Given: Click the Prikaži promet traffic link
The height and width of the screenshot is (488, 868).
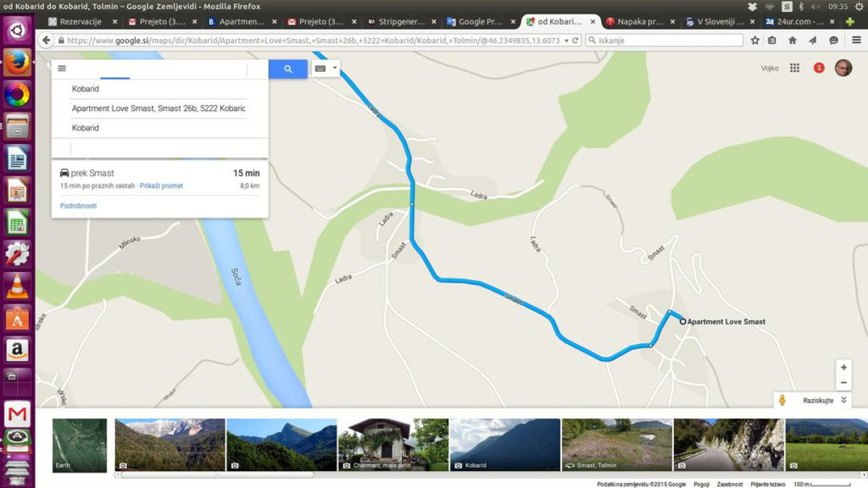Looking at the screenshot, I should (x=161, y=186).
